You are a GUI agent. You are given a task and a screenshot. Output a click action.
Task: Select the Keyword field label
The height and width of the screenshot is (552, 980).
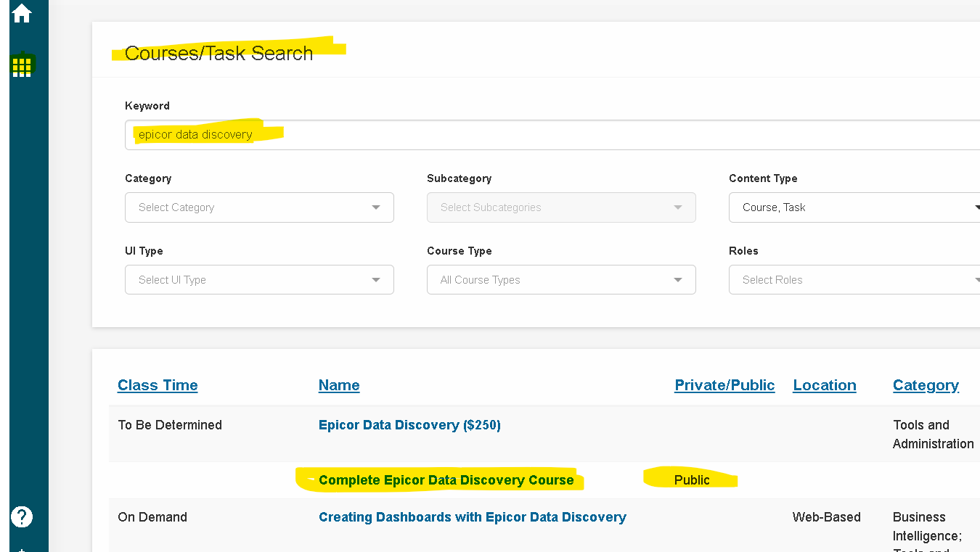point(147,106)
